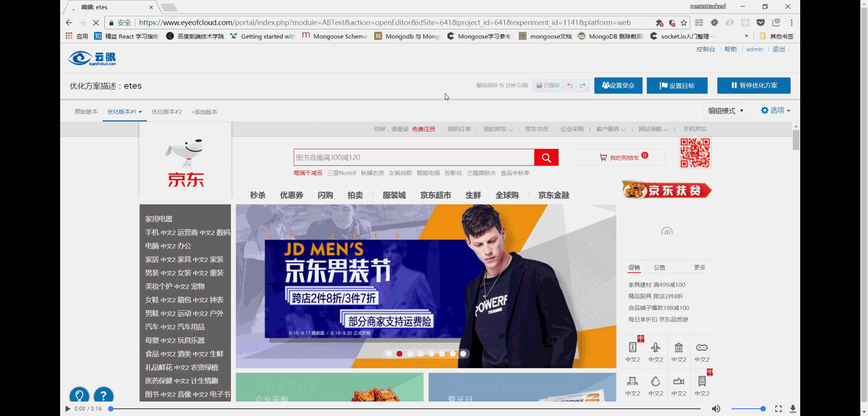This screenshot has width=868, height=416.
Task: Open 设置目标 goal settings
Action: click(677, 85)
